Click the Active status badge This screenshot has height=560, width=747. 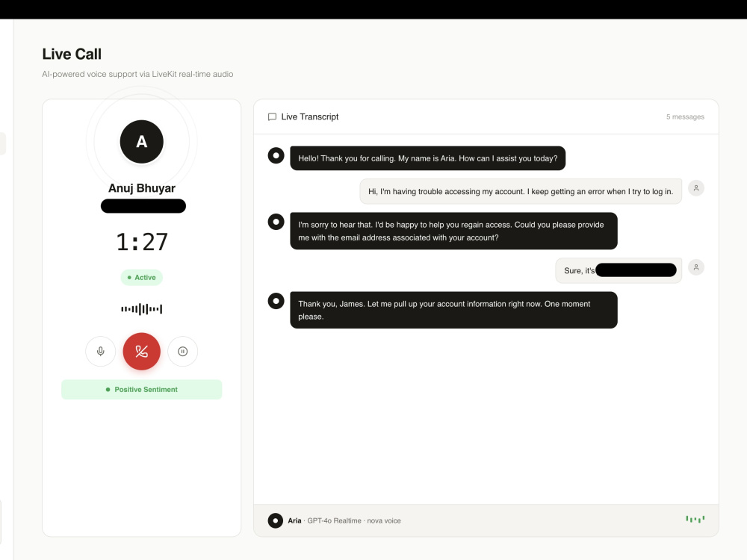point(141,278)
